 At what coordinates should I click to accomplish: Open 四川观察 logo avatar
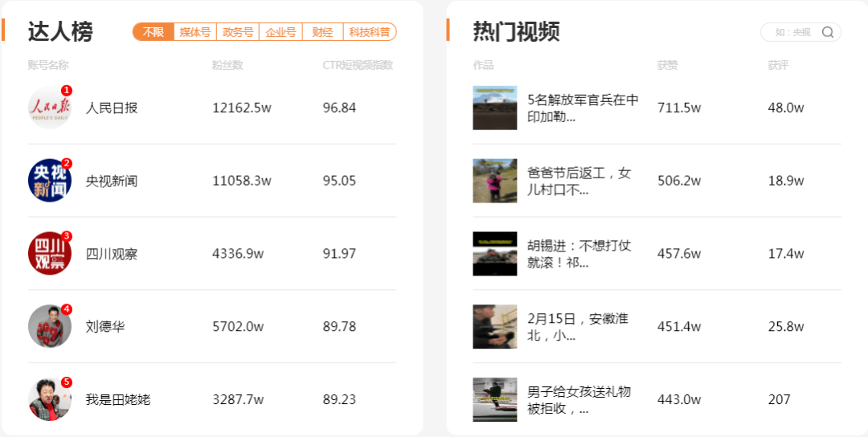(x=50, y=253)
